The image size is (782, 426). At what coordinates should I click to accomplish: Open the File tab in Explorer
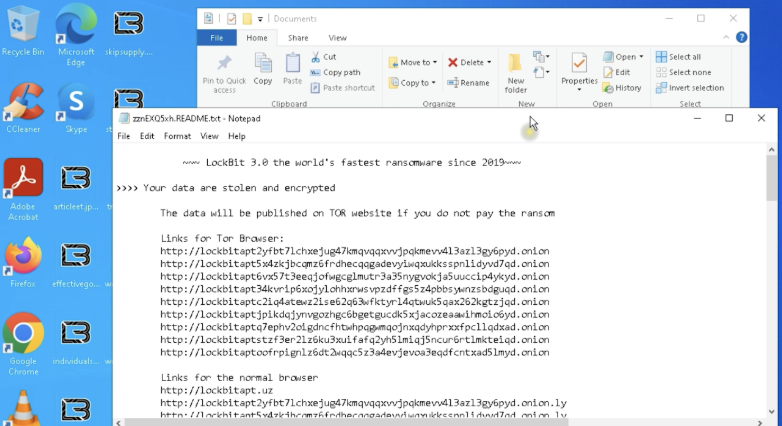click(216, 38)
